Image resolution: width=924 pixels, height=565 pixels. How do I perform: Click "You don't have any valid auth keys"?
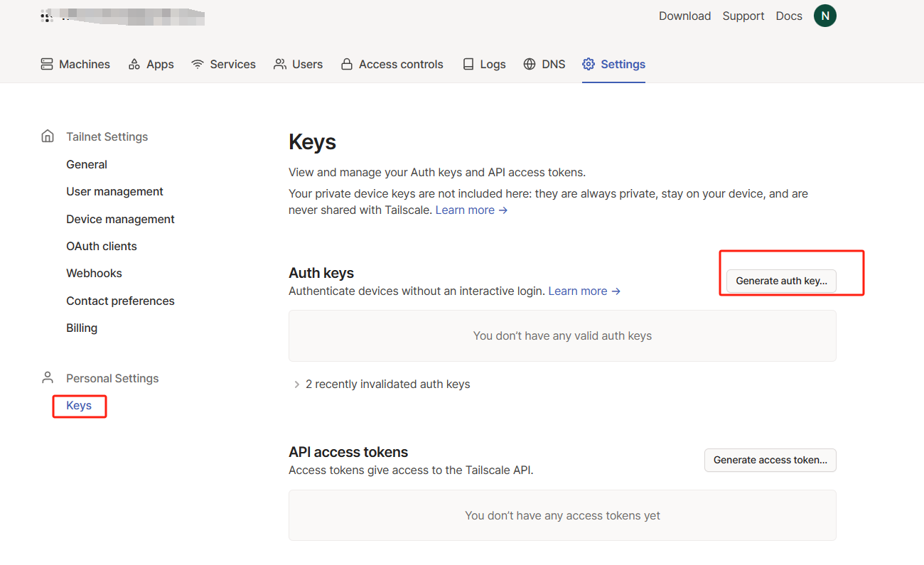tap(562, 335)
